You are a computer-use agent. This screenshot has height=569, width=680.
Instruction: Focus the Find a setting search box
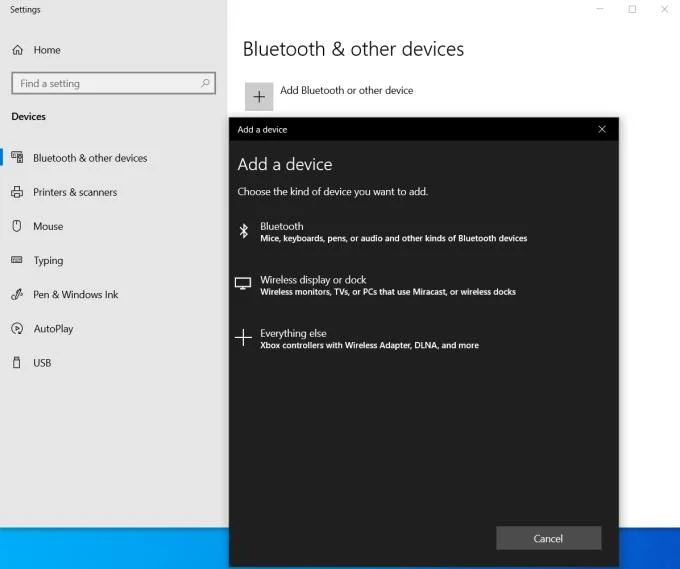click(x=114, y=83)
